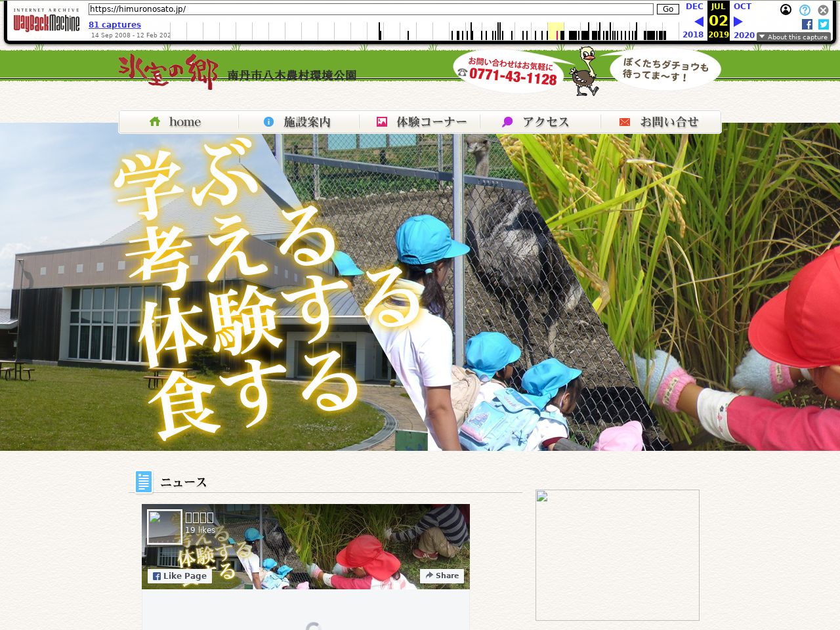The height and width of the screenshot is (630, 840).
Task: Open 施設案内 menu item
Action: pyautogui.click(x=299, y=122)
